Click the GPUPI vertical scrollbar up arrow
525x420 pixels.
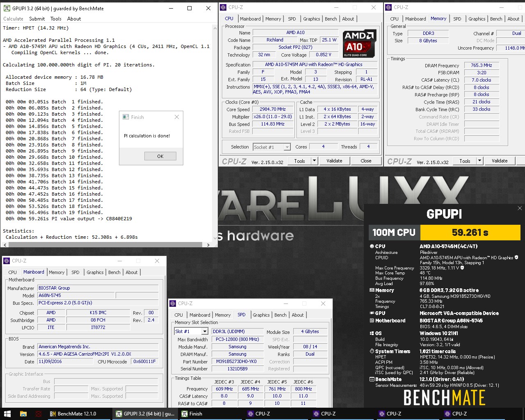[x=215, y=28]
